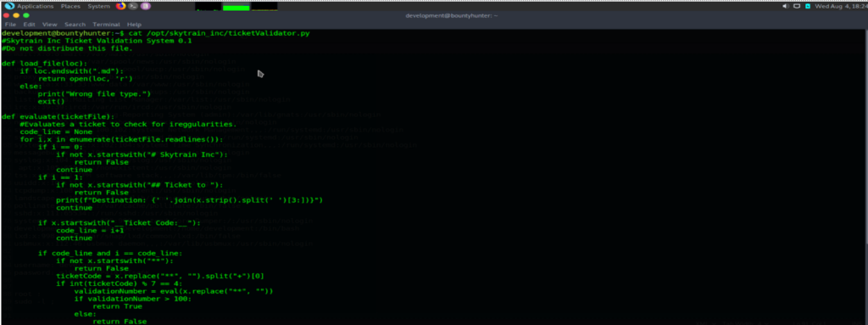Click the 'def evaluate(ticketFile):' line
The width and height of the screenshot is (868, 325).
tap(58, 116)
